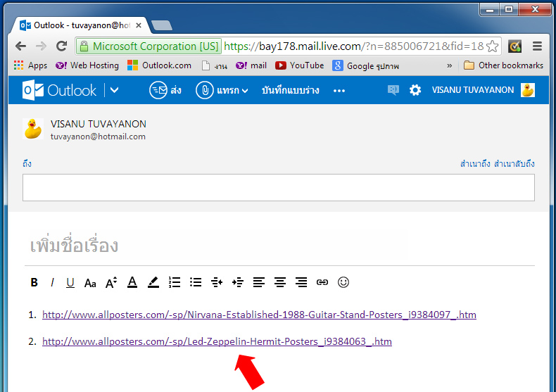This screenshot has height=392, width=556.
Task: Expand the Outlook app switcher chevron
Action: tap(115, 90)
